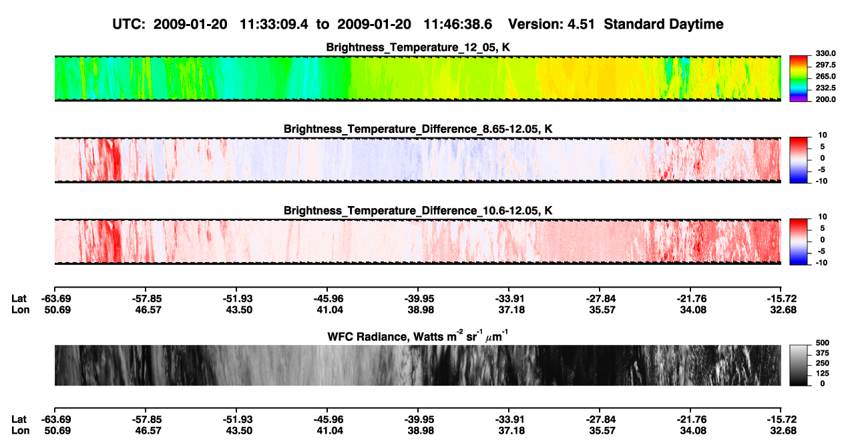868x445 pixels.
Task: Click the 232.5 color bar tick label
Action: point(826,87)
